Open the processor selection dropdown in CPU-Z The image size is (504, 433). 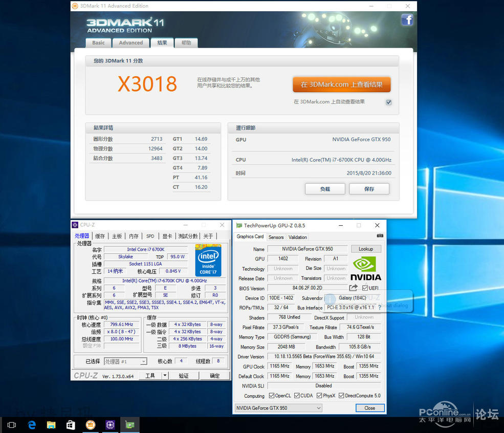tap(125, 362)
